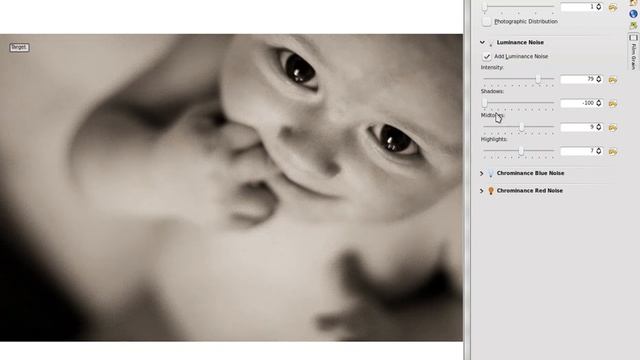Click the Shadows value field showing -100

578,103
